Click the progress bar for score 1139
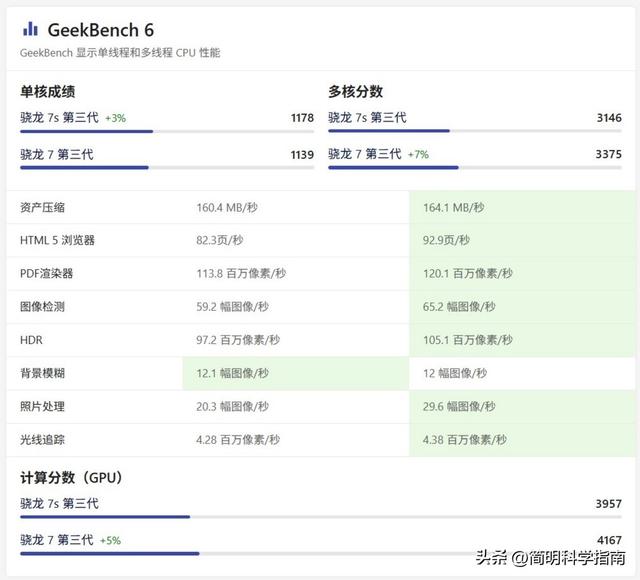Screen dimensions: 640x580 pos(167,167)
